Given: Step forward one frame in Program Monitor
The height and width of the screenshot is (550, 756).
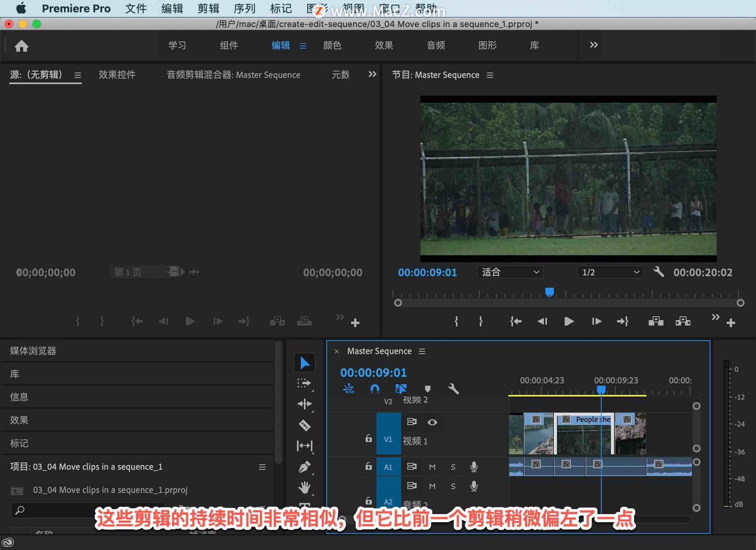Looking at the screenshot, I should point(596,322).
